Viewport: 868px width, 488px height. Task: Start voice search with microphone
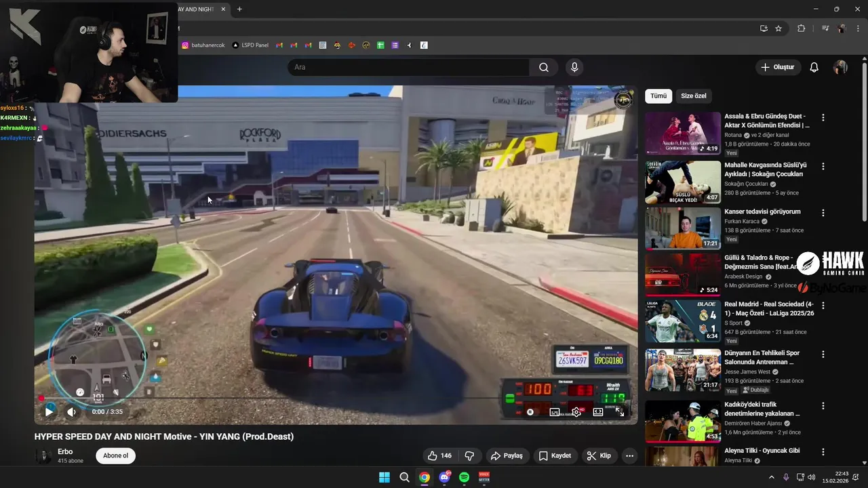tap(574, 67)
